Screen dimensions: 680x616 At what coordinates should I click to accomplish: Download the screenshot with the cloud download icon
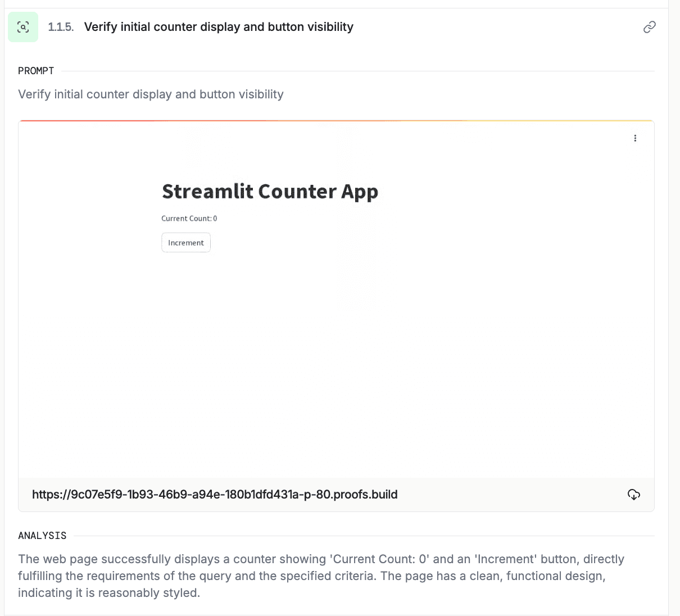[x=633, y=495]
